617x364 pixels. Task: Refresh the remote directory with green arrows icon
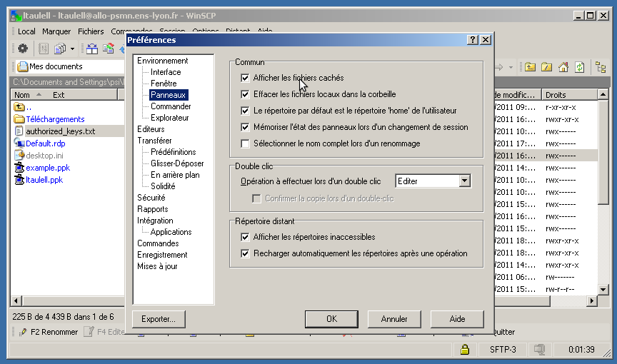[x=580, y=67]
